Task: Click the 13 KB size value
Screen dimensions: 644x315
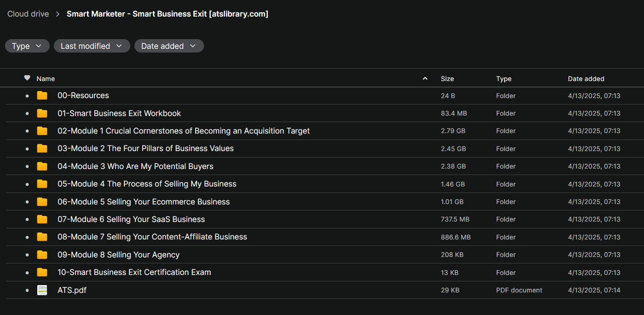Action: pyautogui.click(x=450, y=273)
